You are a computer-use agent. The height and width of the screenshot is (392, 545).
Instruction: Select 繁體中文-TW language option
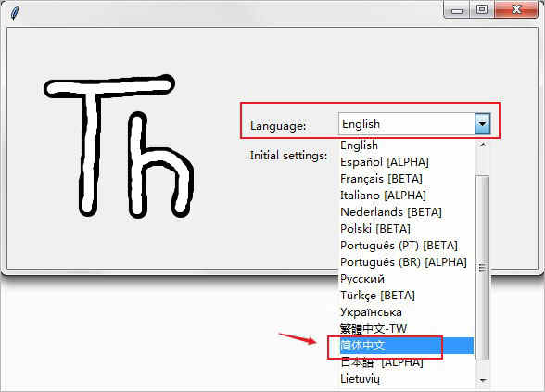[x=407, y=329]
